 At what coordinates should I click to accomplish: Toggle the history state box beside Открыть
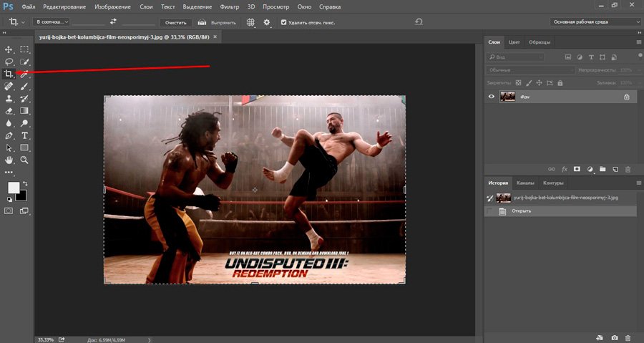(491, 211)
